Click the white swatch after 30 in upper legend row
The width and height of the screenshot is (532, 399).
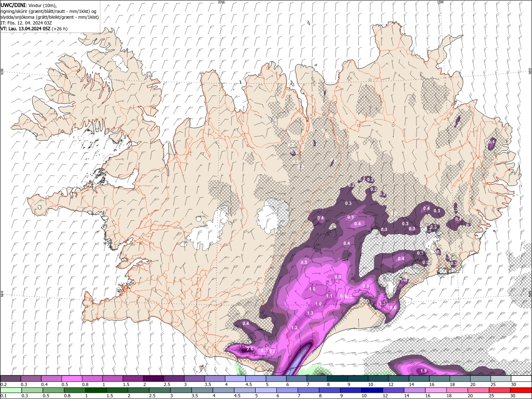521,379
